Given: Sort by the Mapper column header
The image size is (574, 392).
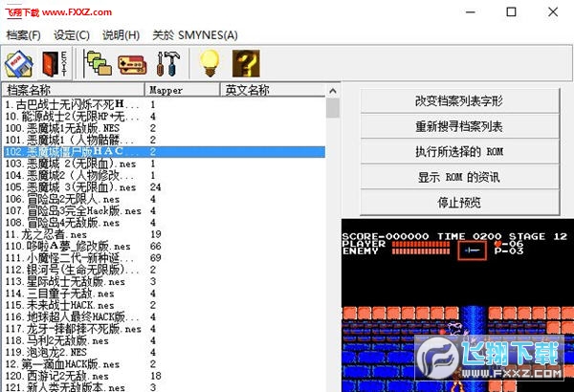Looking at the screenshot, I should point(183,90).
